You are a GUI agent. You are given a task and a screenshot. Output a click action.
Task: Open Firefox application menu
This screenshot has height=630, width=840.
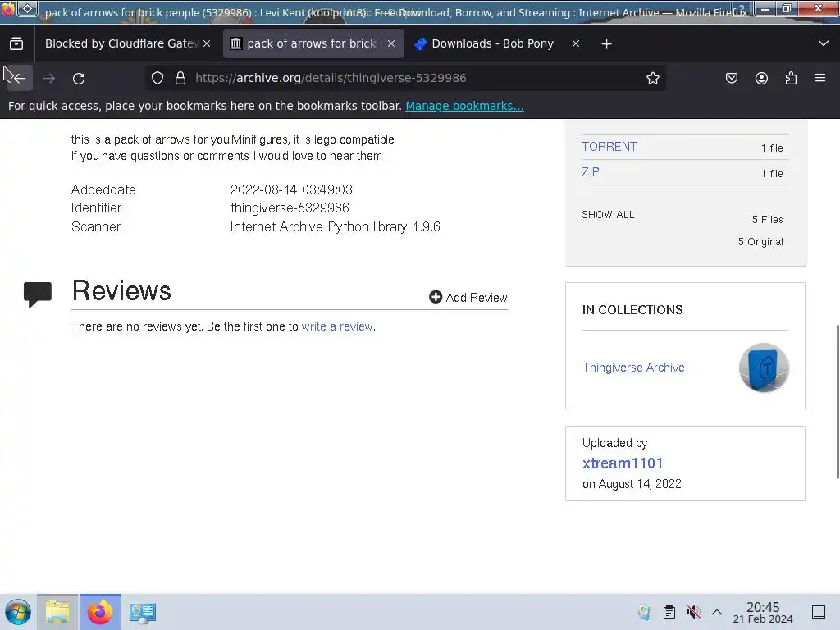coord(820,78)
